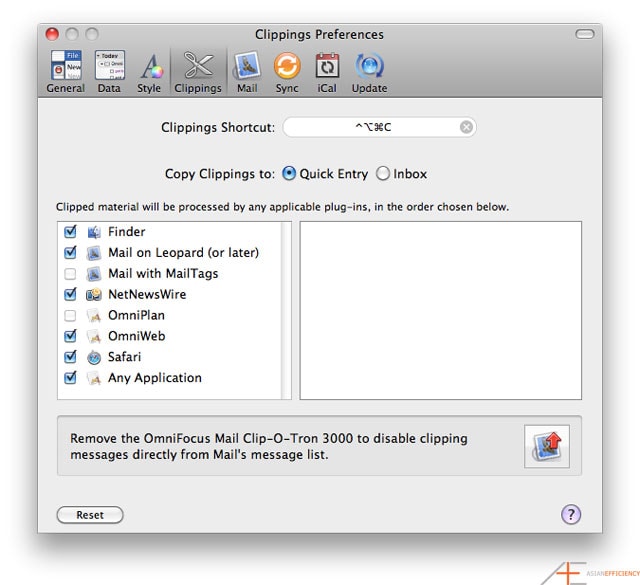Select the 'Any Application' row label
This screenshot has height=585, width=640.
(x=155, y=378)
